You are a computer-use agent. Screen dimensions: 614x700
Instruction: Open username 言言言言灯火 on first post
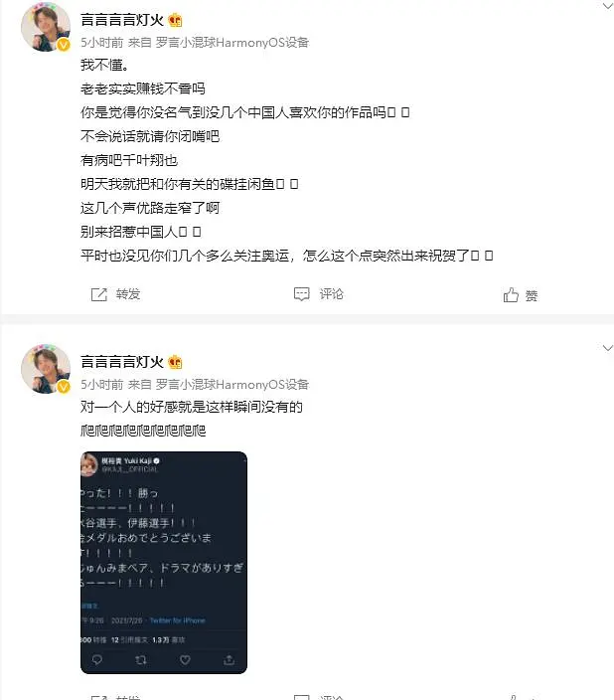coord(122,20)
